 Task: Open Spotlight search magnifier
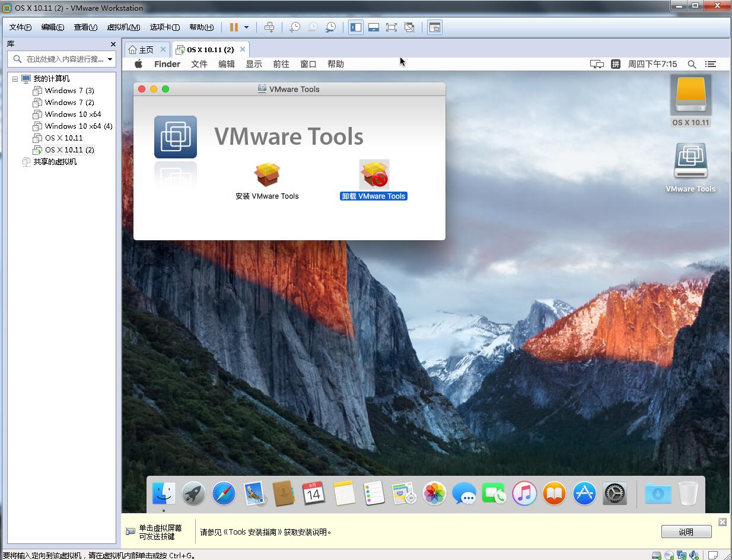(692, 64)
